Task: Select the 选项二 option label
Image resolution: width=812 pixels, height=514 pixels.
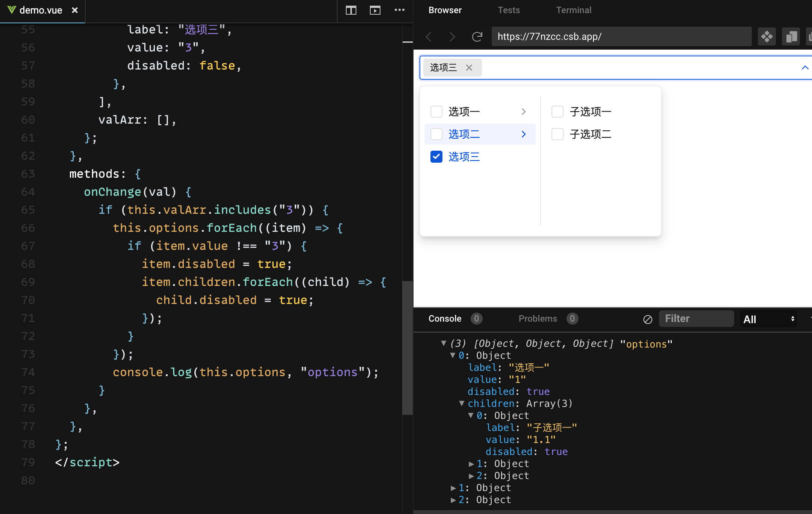Action: coord(464,134)
